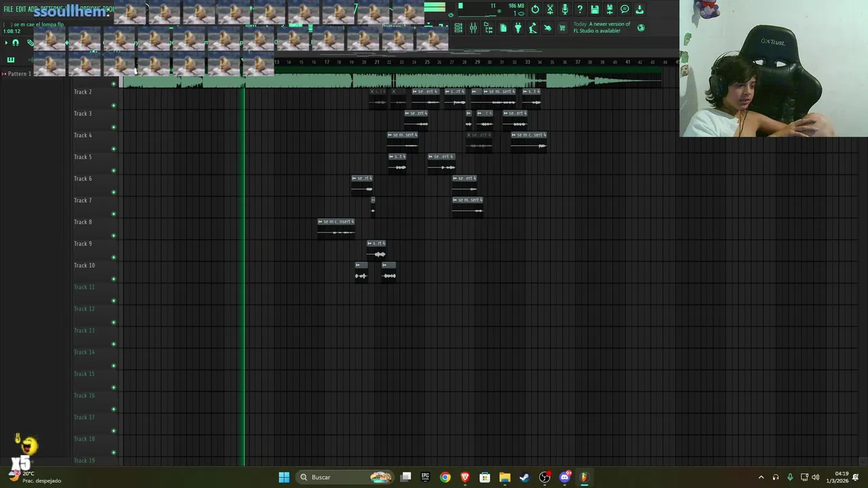Open the Browser folder-tree icon
This screenshot has height=488, width=868.
(488, 28)
